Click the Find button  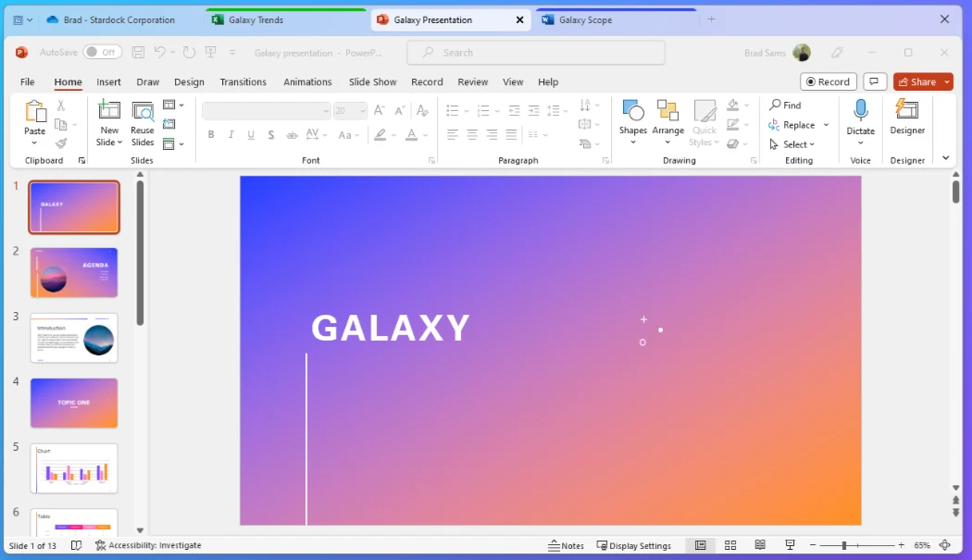(x=785, y=105)
